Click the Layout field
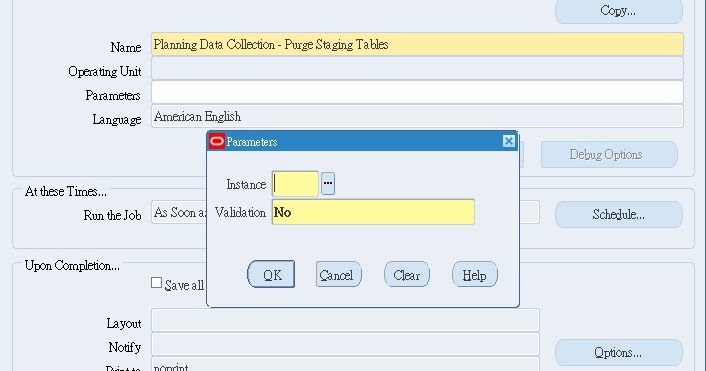The height and width of the screenshot is (371, 706). click(345, 320)
